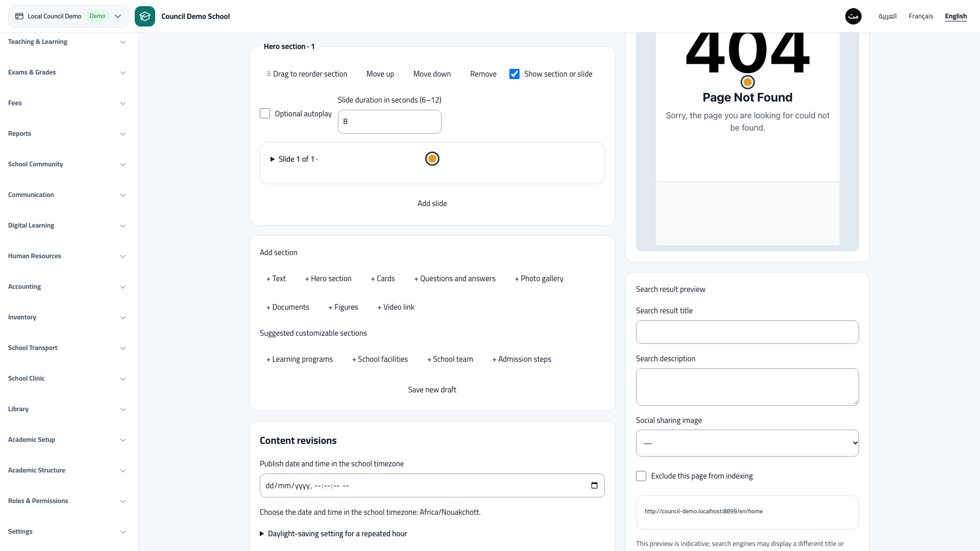Click Move down button
Image resolution: width=980 pixels, height=551 pixels.
(x=432, y=74)
